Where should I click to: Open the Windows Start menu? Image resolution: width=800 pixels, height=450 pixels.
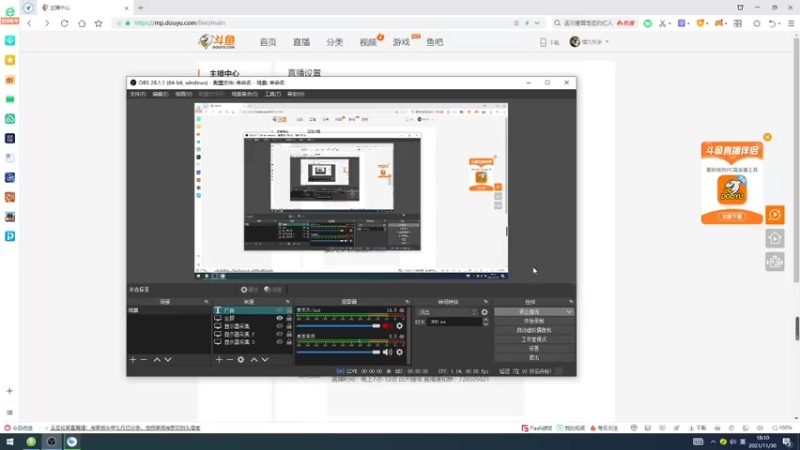[10, 442]
